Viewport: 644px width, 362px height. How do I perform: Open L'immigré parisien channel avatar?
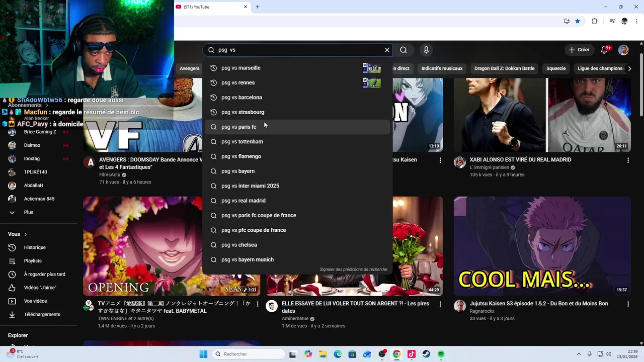tap(460, 162)
